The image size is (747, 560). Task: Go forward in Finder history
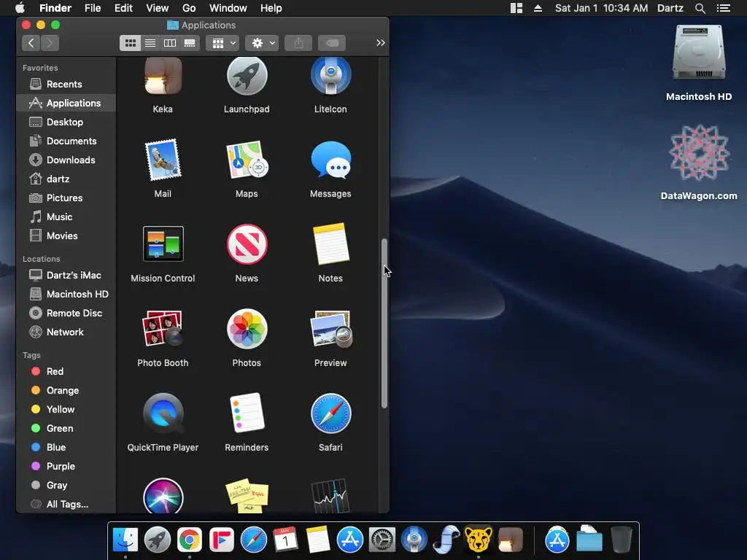(50, 43)
